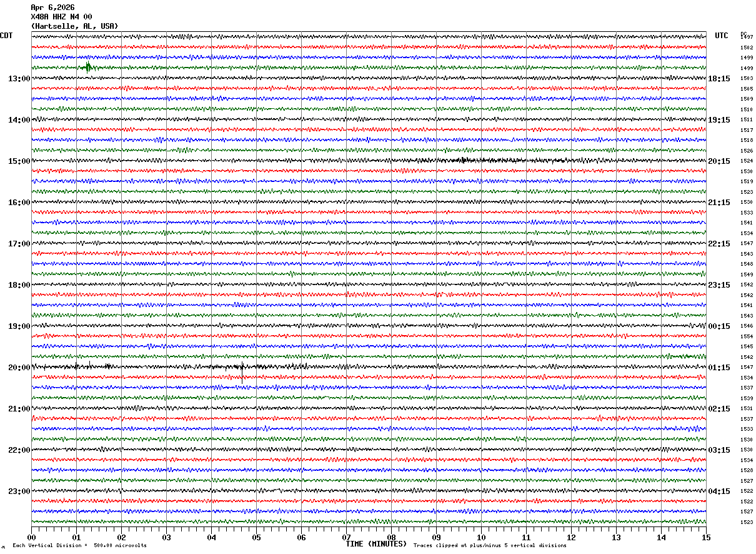This screenshot has width=756, height=554.
Task: Click the green trace spike near minute 01
Action: [88, 67]
